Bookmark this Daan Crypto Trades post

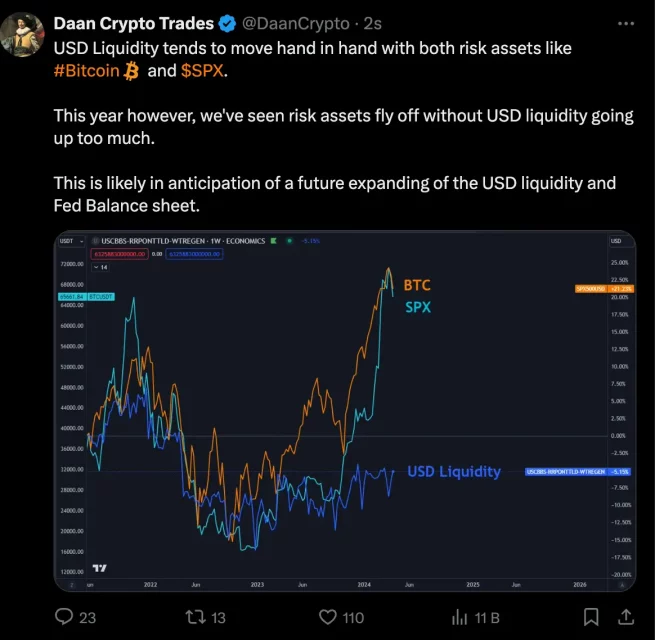click(x=591, y=617)
